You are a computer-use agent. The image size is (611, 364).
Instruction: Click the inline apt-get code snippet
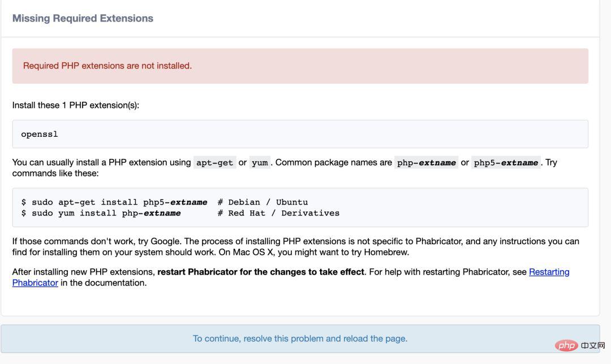[214, 163]
